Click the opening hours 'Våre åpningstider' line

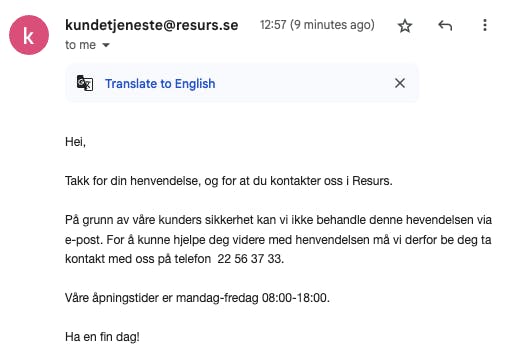[197, 298]
